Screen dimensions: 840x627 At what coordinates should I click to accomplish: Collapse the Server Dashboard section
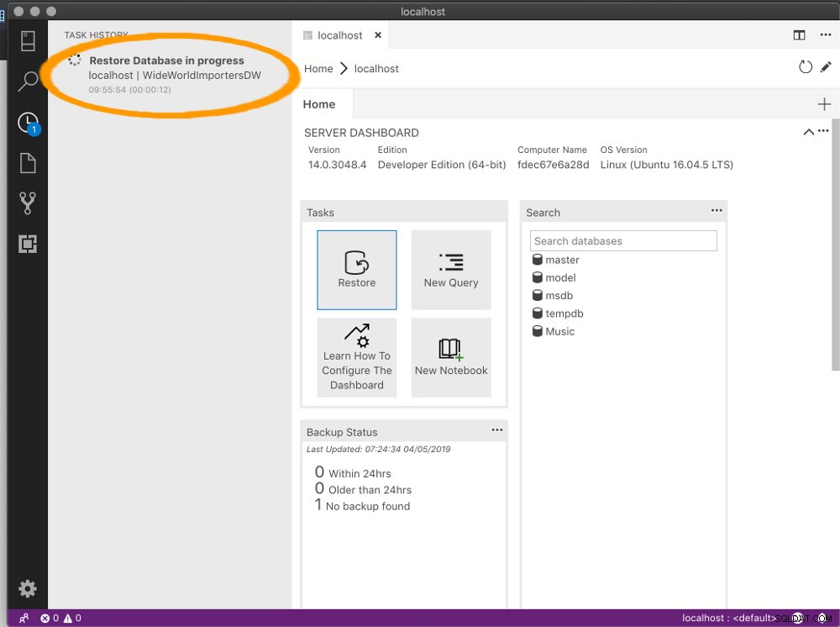[x=808, y=132]
